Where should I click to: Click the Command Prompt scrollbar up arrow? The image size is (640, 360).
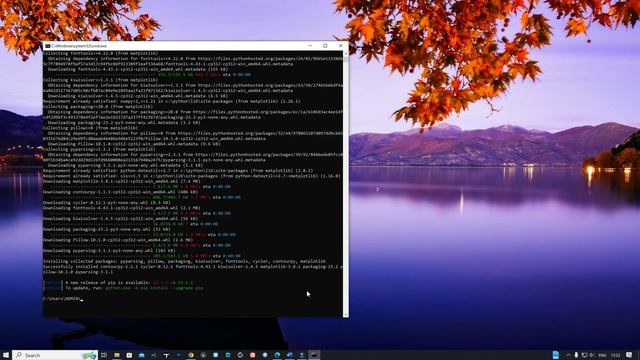pyautogui.click(x=346, y=53)
